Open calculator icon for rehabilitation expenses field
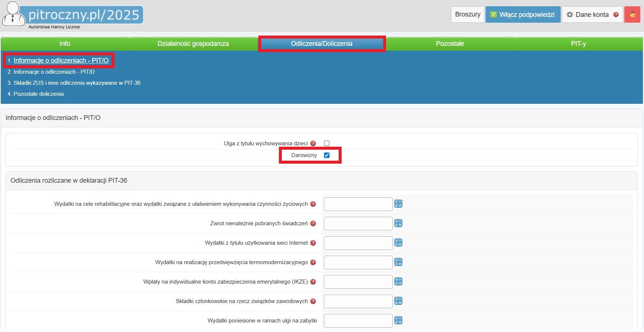The width and height of the screenshot is (644, 332). coord(398,204)
